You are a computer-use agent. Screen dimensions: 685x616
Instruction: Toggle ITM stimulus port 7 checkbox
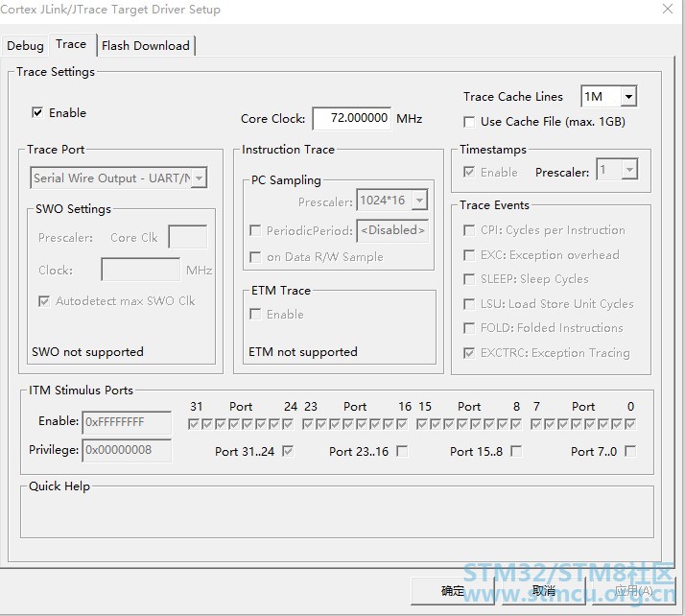pyautogui.click(x=536, y=424)
